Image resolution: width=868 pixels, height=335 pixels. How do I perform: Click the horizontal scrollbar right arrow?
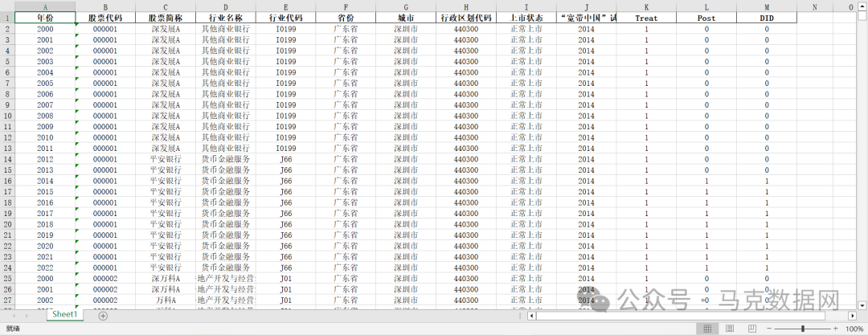coord(853,316)
